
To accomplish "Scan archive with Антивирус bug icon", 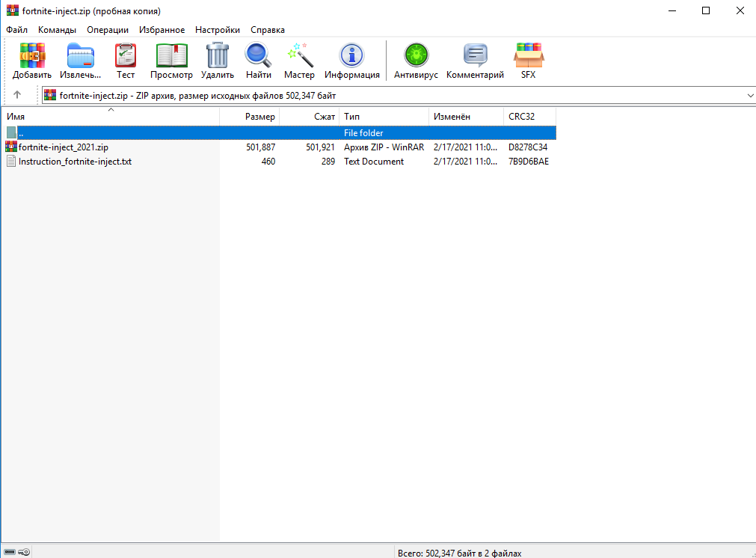I will (416, 55).
